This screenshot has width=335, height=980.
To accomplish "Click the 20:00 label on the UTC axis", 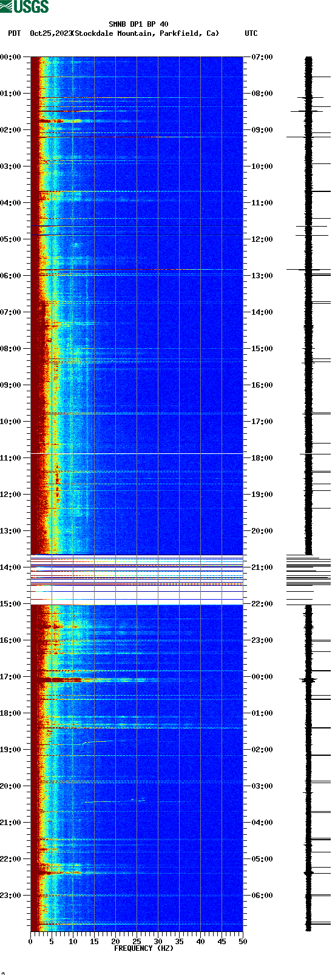I will [x=262, y=531].
